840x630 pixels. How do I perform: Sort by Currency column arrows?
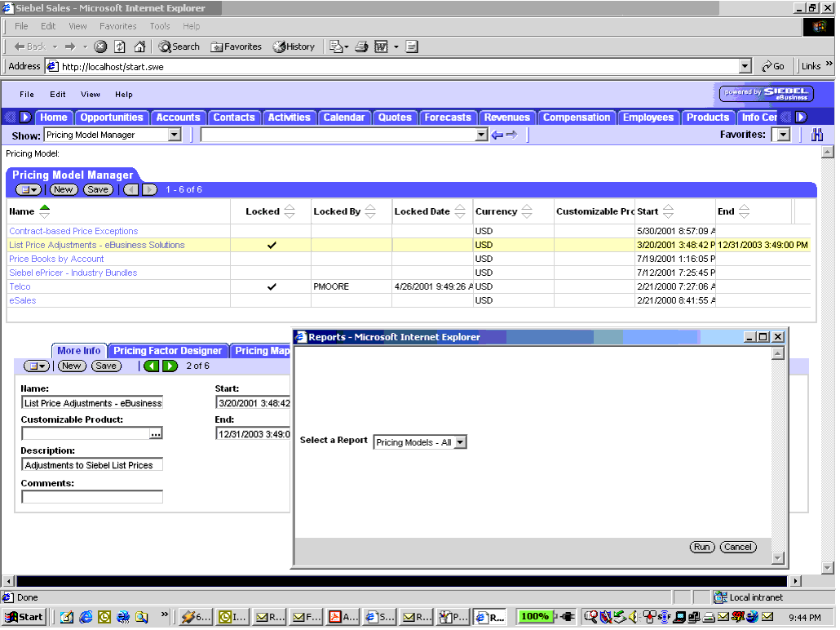point(527,211)
